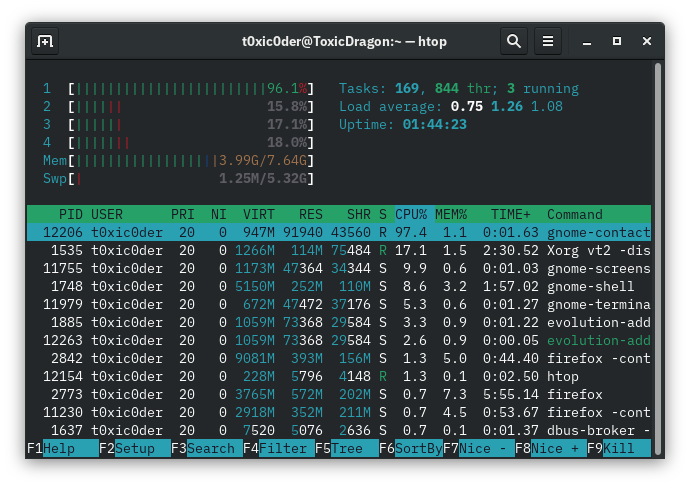Select firefox -cont row with PID 11230
The image size is (690, 487).
(339, 413)
